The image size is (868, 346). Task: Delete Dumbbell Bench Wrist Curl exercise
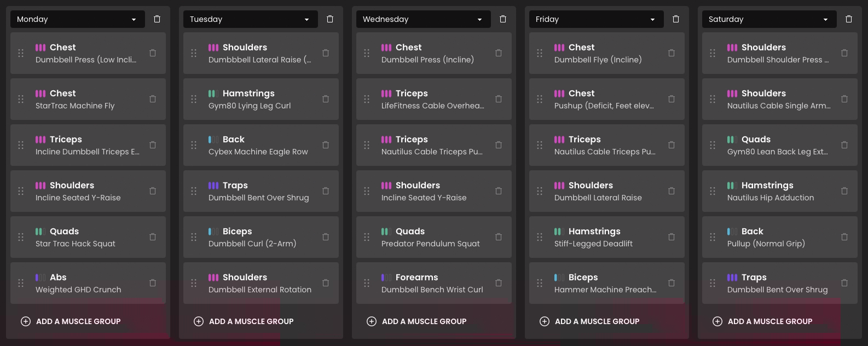coord(499,283)
